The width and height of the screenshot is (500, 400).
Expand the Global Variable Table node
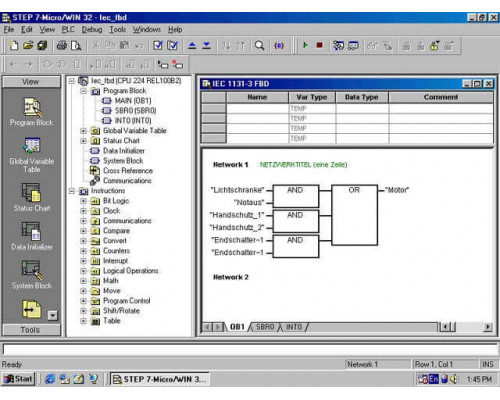(84, 131)
